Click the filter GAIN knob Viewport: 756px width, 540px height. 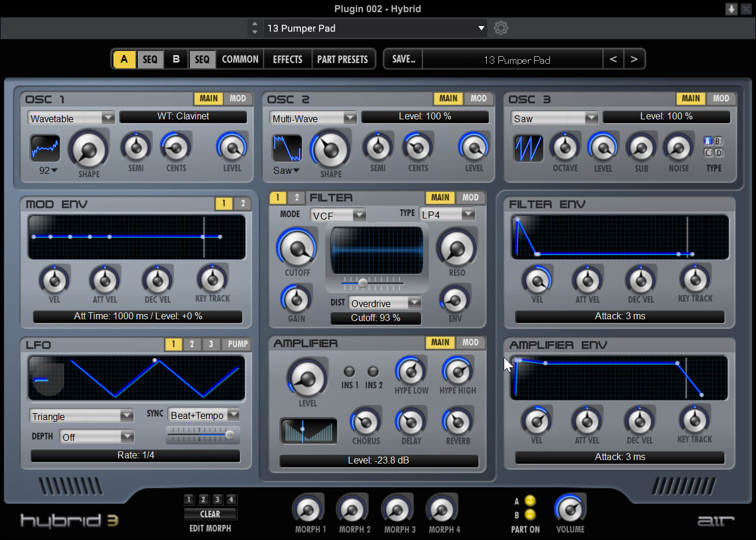[296, 299]
